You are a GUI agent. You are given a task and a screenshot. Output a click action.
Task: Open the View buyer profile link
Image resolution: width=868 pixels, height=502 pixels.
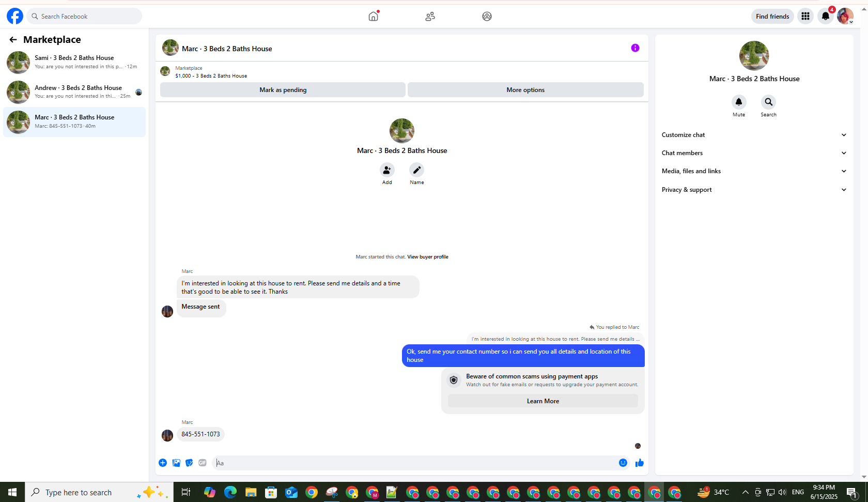tap(428, 256)
